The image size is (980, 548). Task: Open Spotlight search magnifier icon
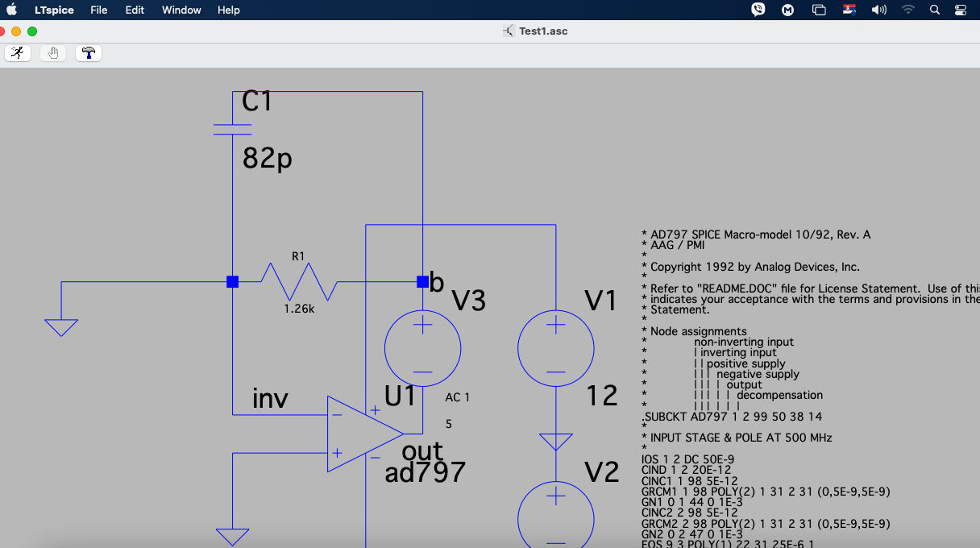tap(935, 10)
